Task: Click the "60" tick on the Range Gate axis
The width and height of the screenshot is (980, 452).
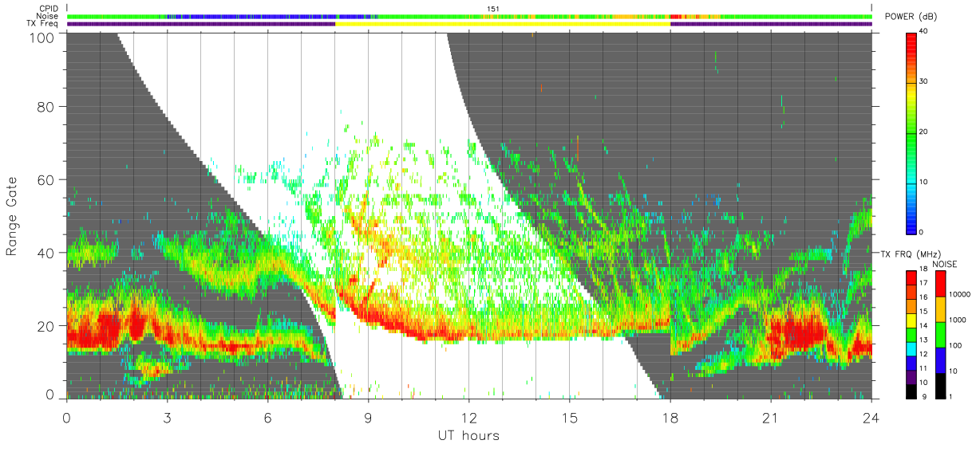Action: tap(46, 179)
